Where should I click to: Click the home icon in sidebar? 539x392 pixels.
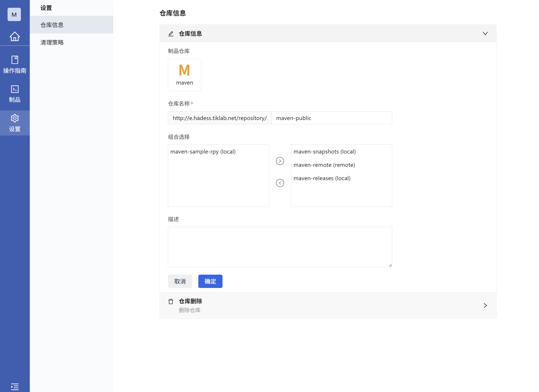[14, 36]
